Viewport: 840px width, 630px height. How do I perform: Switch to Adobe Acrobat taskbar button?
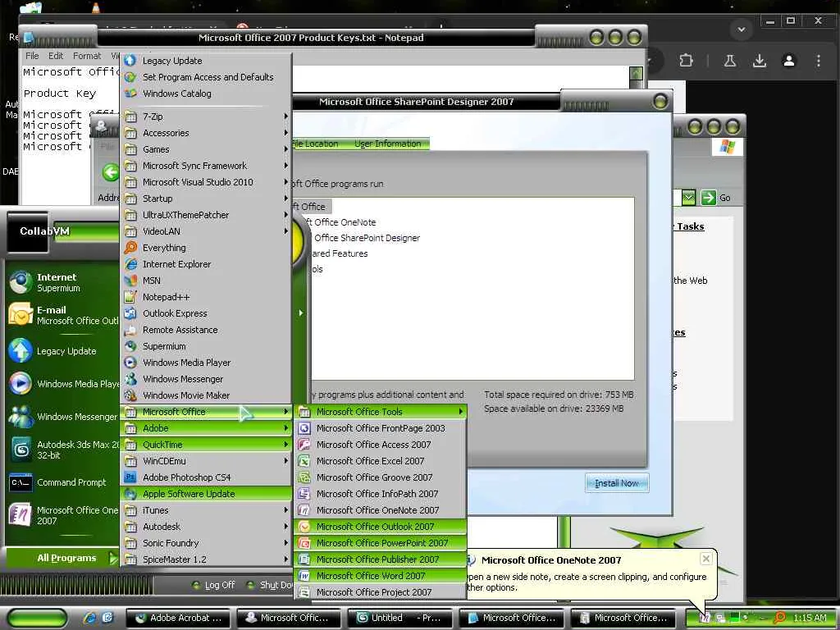(179, 618)
